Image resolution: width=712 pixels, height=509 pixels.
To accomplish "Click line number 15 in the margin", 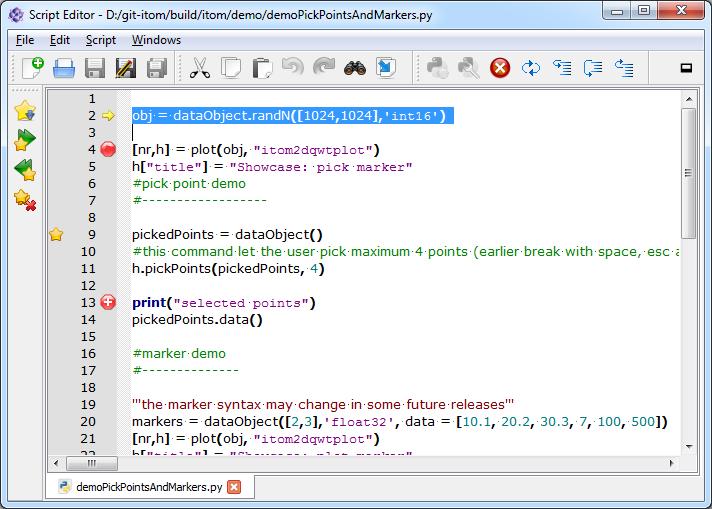I will point(88,336).
